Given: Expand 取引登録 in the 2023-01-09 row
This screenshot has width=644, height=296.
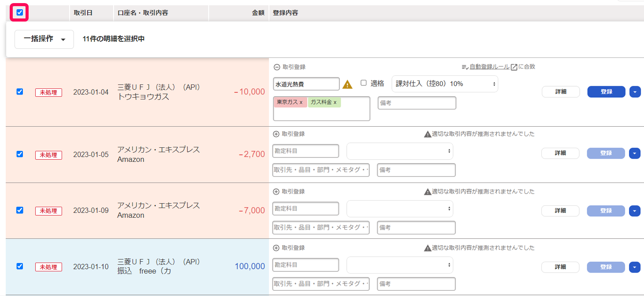Looking at the screenshot, I should [x=276, y=192].
